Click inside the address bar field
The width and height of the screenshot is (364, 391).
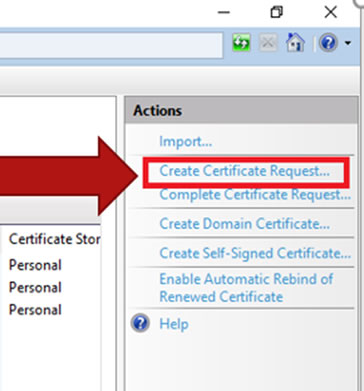click(111, 45)
